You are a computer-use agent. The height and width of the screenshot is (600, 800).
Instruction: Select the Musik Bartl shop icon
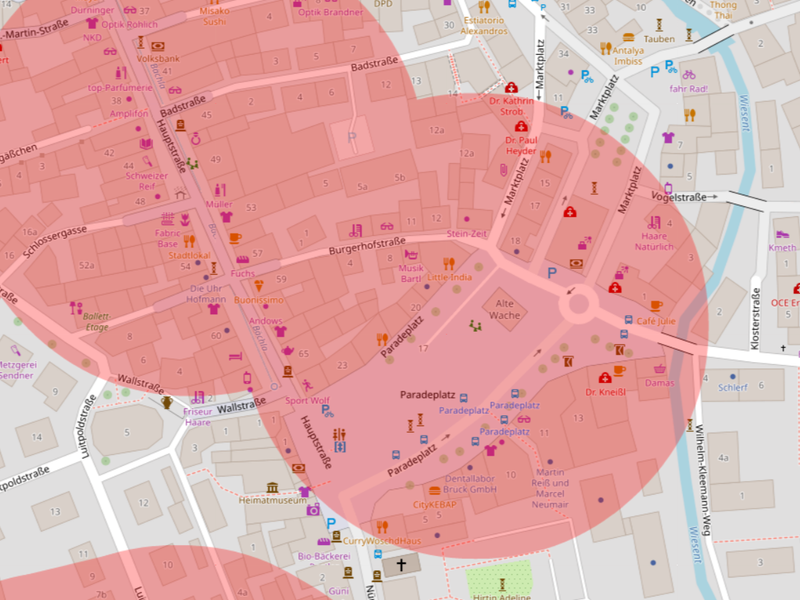(411, 254)
